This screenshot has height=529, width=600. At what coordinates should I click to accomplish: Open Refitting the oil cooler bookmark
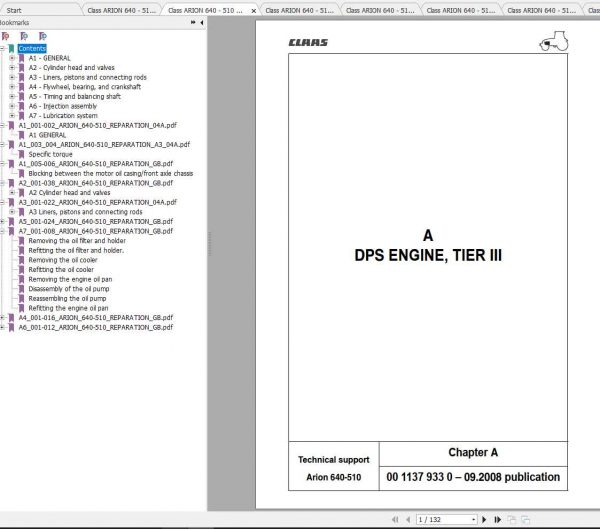pos(61,269)
